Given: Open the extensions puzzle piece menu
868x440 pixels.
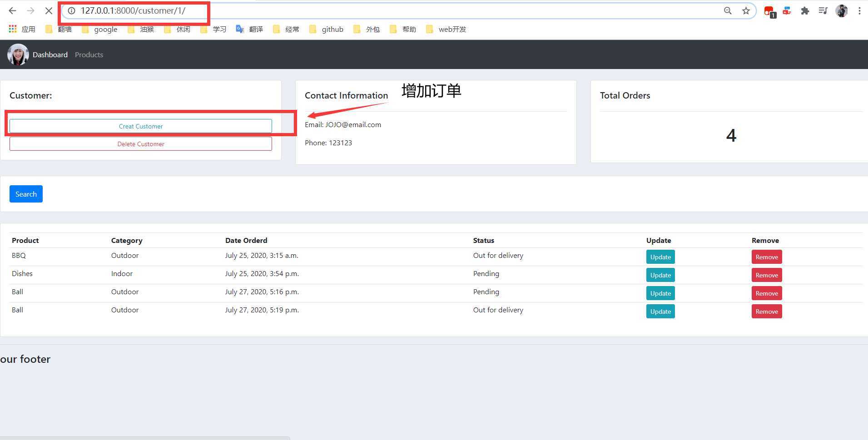Looking at the screenshot, I should [x=805, y=10].
